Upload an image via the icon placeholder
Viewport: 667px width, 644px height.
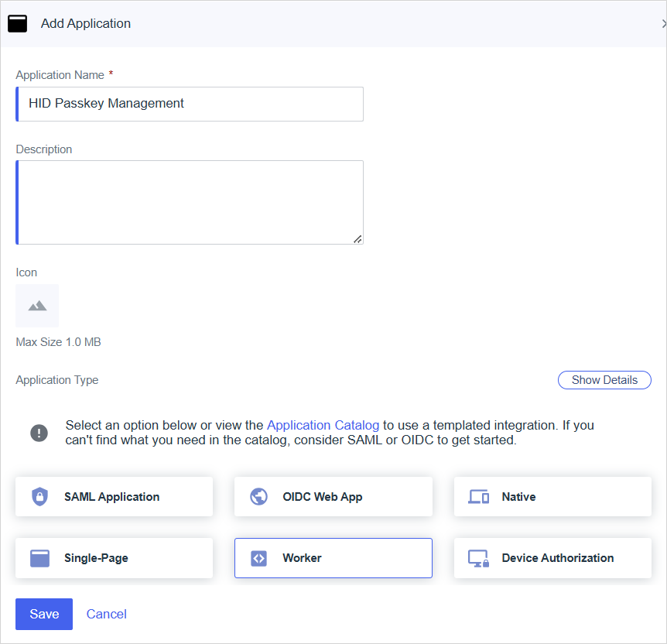(37, 306)
